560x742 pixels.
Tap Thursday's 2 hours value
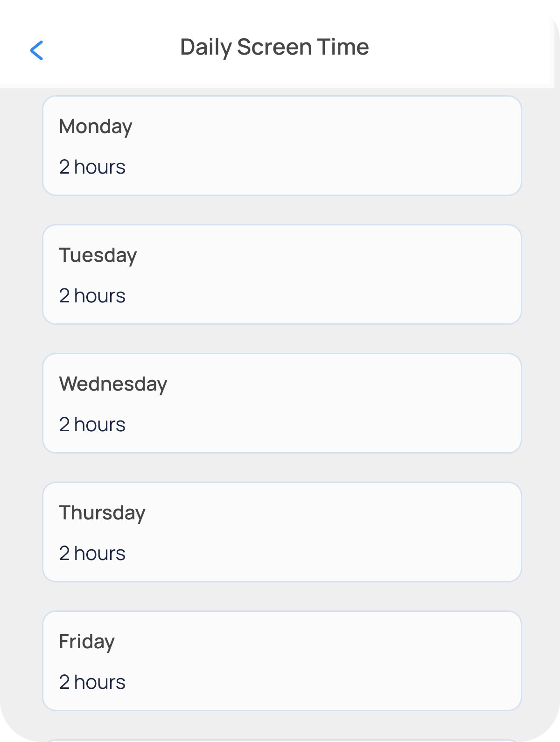click(x=92, y=553)
